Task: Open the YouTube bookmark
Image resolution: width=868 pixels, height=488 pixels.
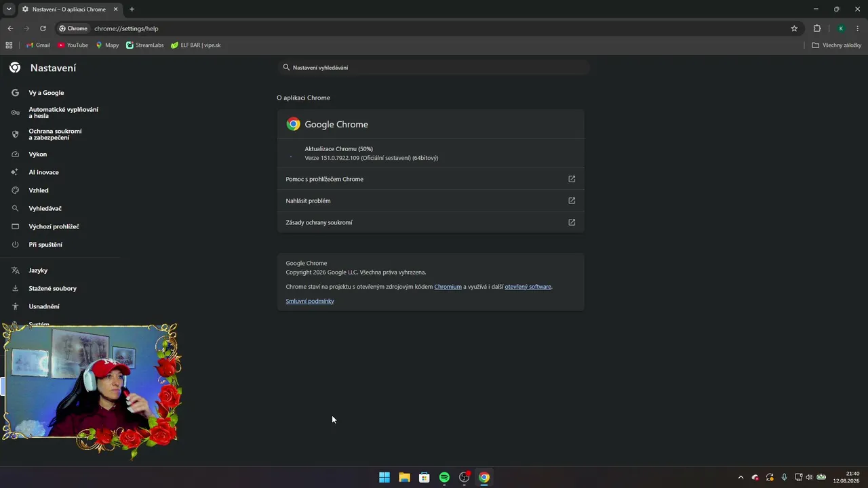Action: click(x=73, y=45)
